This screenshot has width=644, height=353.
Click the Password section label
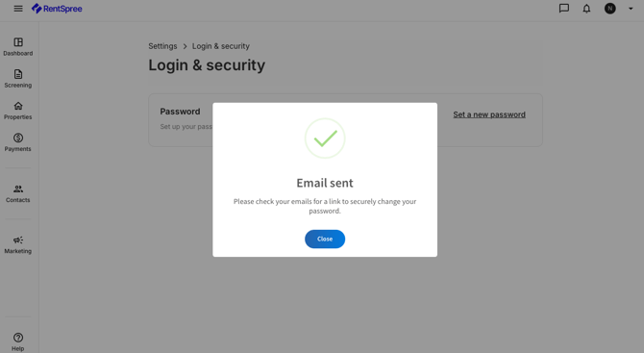tap(180, 112)
